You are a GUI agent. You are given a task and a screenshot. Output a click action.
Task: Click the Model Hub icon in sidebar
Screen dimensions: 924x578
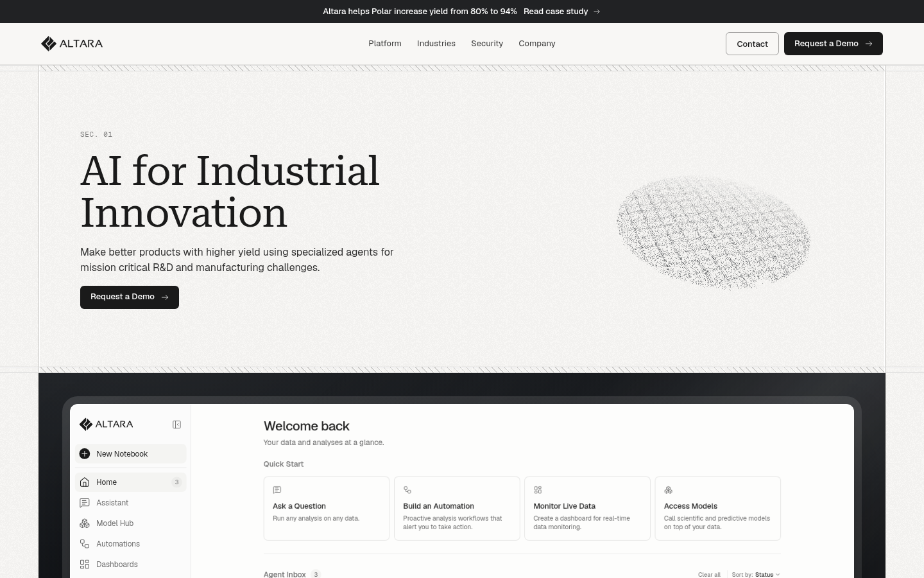(85, 523)
